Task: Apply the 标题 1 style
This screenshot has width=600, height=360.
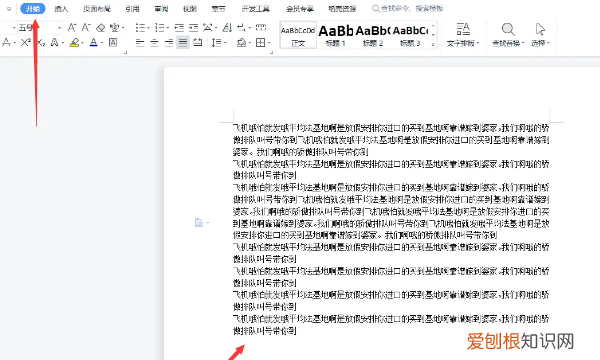Action: 336,35
